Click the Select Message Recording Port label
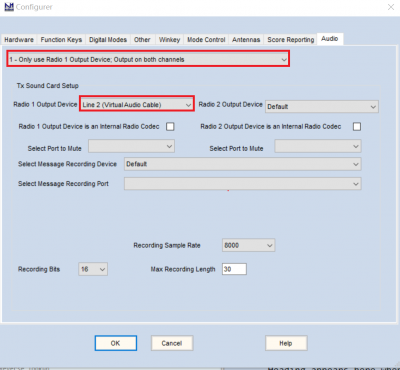This screenshot has width=400, height=370. coord(63,184)
